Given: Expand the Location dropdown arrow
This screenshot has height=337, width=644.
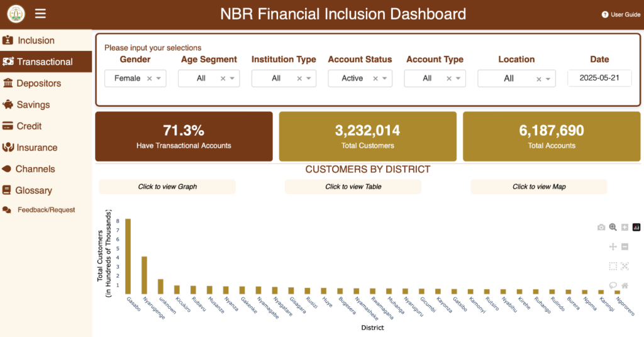Looking at the screenshot, I should [x=548, y=79].
